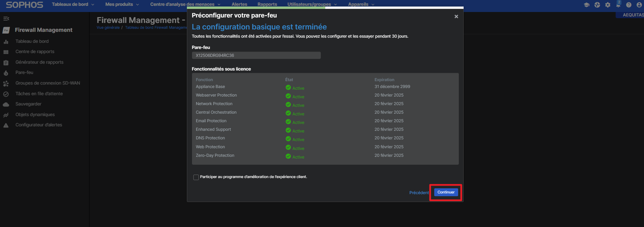Close the Préconfigurer votre pare-feu dialog
644x227 pixels.
coord(456,16)
